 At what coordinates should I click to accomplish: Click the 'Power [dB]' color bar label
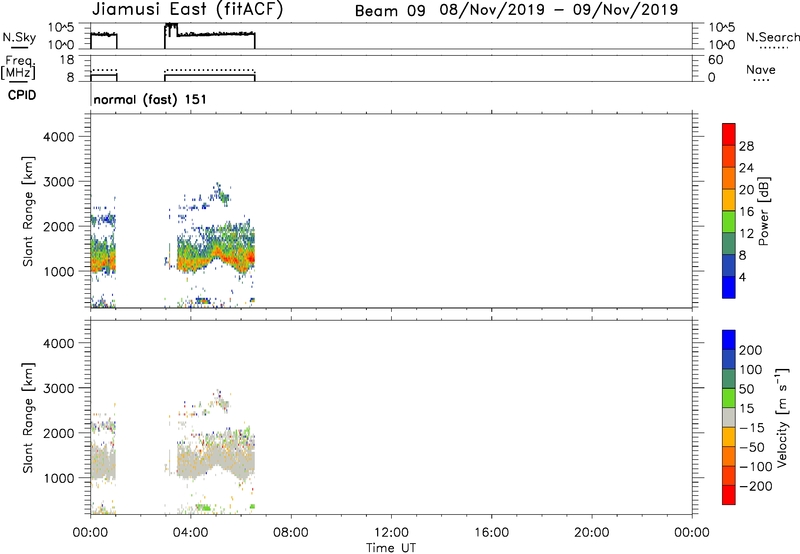click(x=763, y=211)
